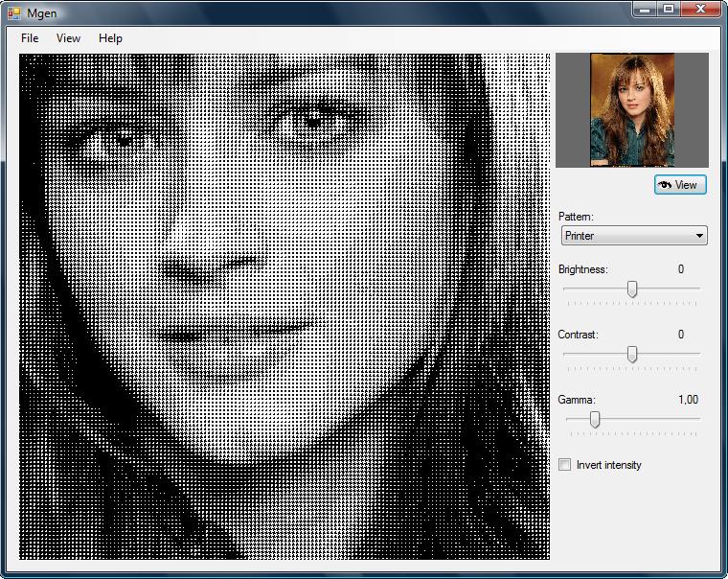This screenshot has height=579, width=728.
Task: Open the Help menu
Action: coord(110,38)
